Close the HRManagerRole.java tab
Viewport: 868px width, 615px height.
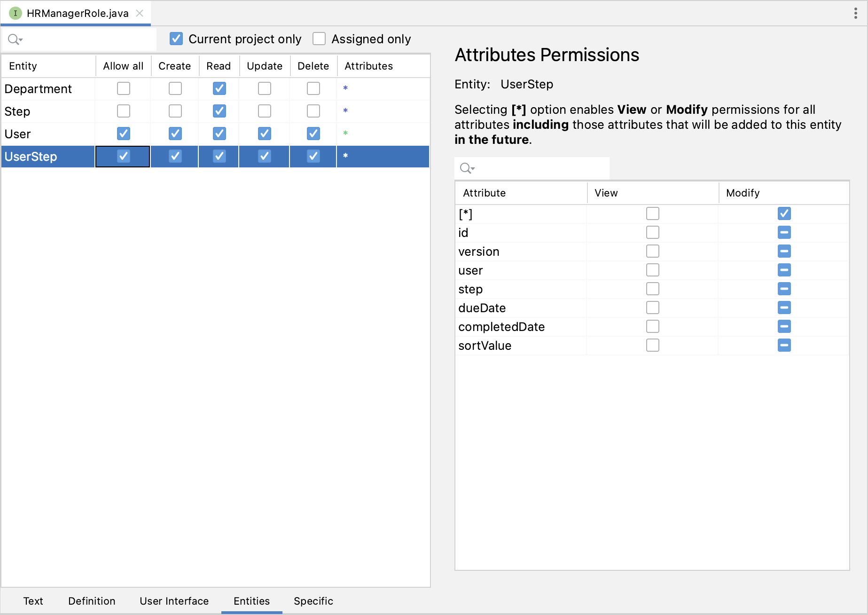[x=140, y=13]
